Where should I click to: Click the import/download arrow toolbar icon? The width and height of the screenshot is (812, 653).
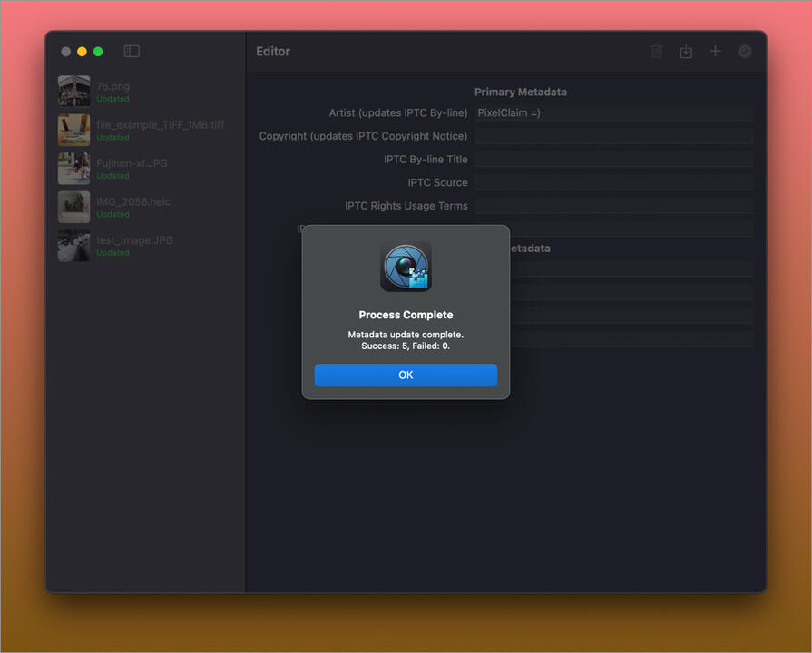[x=686, y=52]
